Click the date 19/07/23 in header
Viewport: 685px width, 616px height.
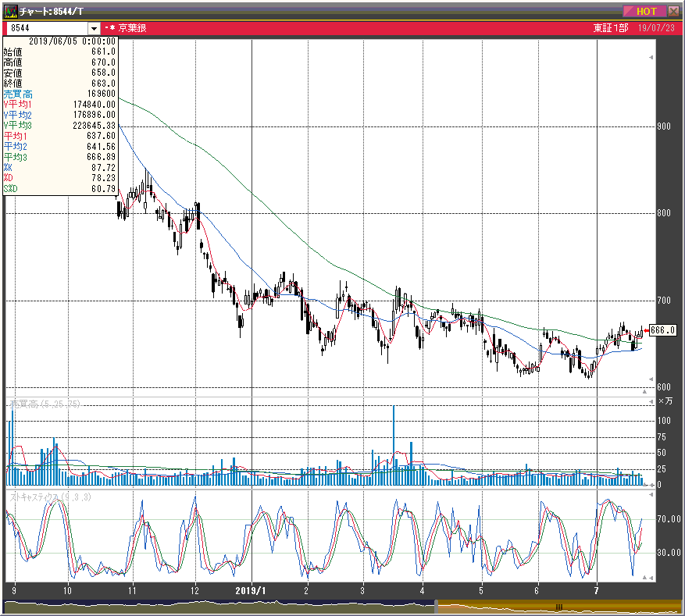656,28
